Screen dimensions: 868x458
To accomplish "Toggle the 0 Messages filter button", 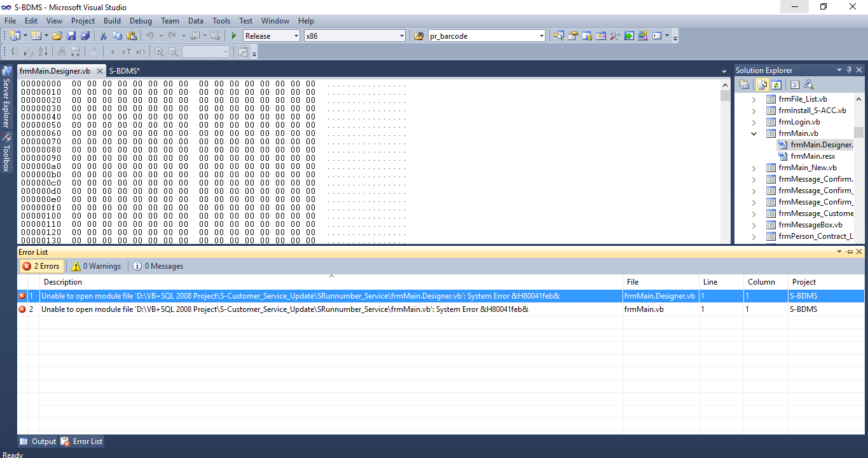I will tap(158, 266).
